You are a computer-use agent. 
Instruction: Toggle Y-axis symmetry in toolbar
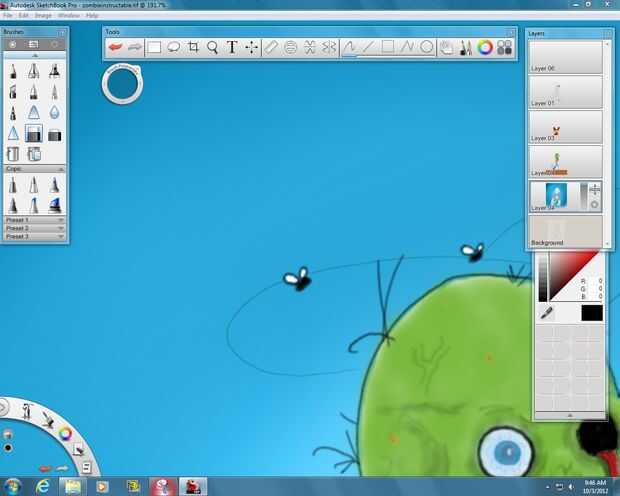[x=310, y=47]
